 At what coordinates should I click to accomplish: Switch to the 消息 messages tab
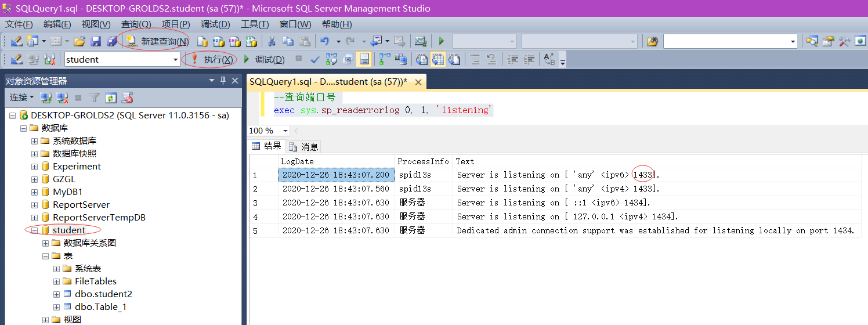[303, 147]
